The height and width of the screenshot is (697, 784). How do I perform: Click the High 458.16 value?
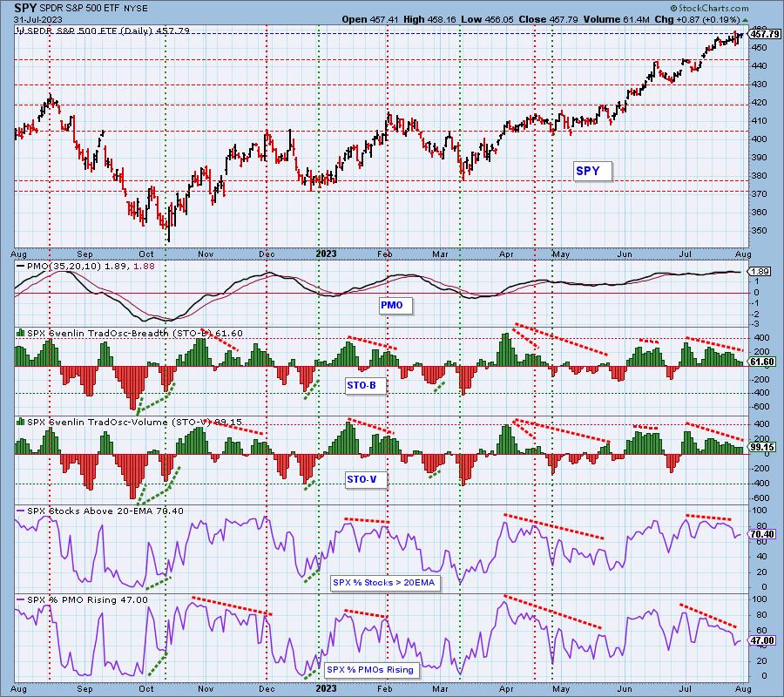(429, 19)
